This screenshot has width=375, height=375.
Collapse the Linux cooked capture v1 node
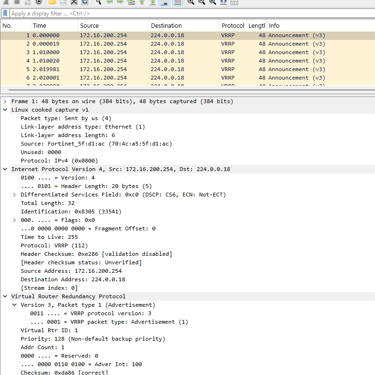(x=5, y=110)
